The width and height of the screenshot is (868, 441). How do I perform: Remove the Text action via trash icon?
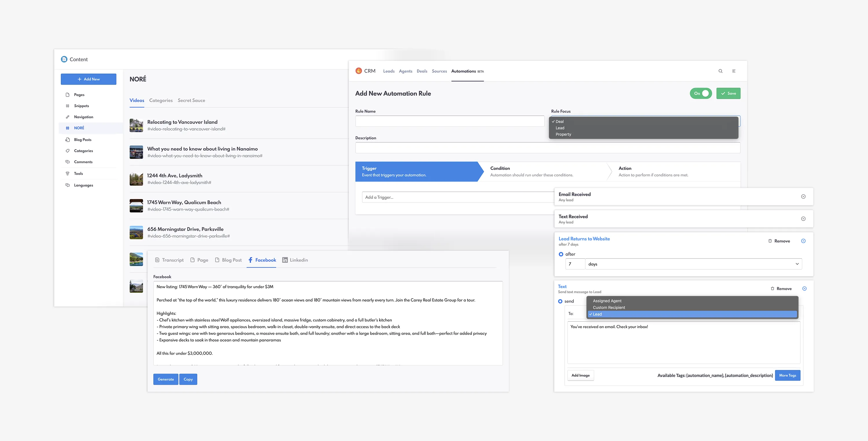pos(772,289)
